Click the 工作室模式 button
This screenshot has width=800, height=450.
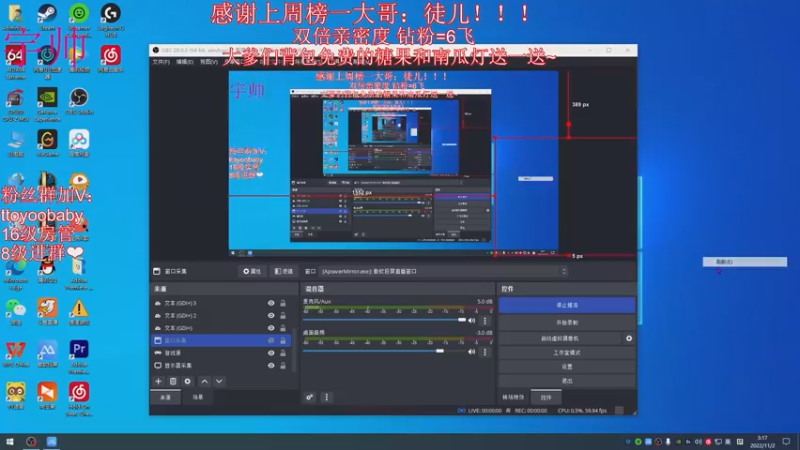coord(567,353)
